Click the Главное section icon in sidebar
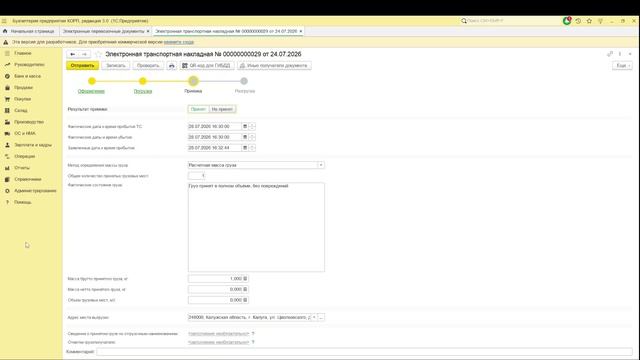 [7, 53]
